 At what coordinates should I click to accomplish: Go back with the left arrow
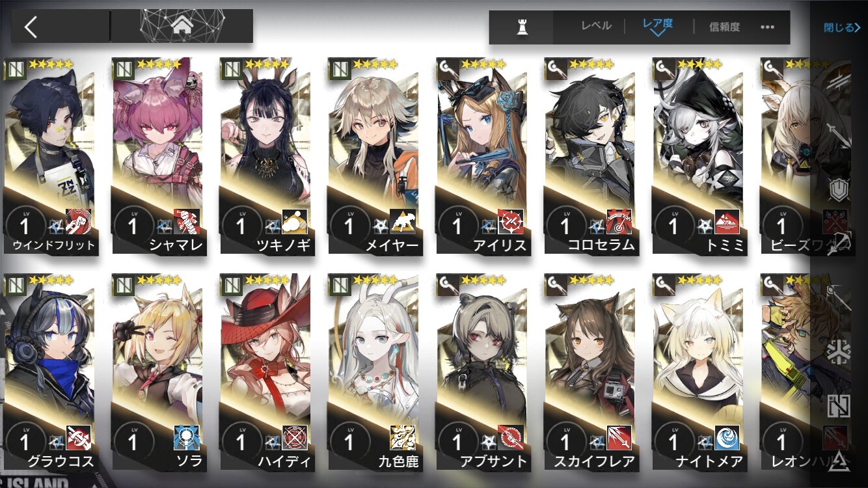(x=31, y=27)
